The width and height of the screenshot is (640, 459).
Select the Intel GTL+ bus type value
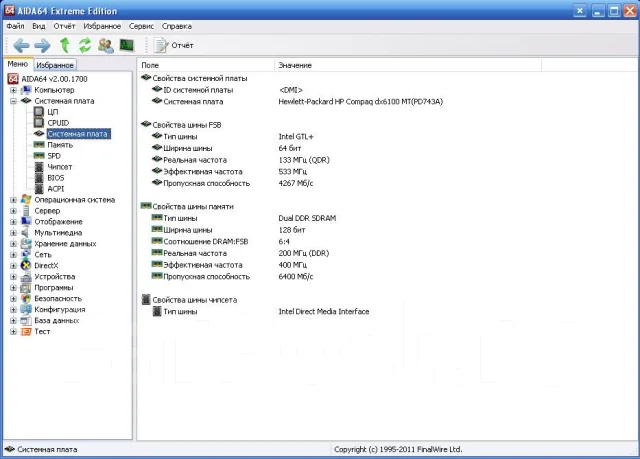(x=296, y=137)
